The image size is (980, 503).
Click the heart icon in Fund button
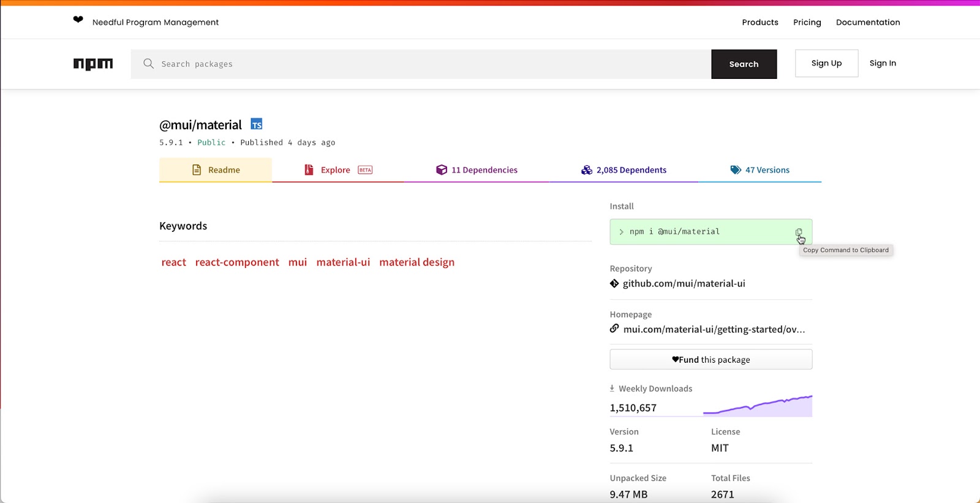(x=675, y=359)
